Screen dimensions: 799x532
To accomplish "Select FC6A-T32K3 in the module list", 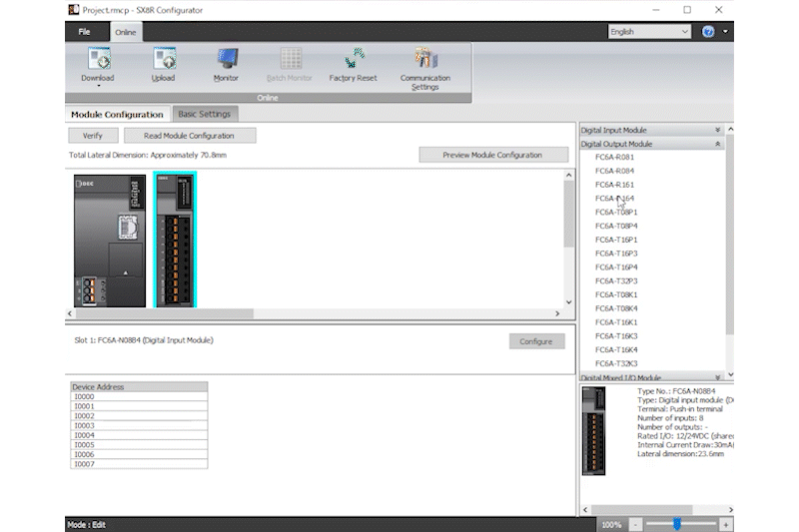I will click(x=616, y=363).
